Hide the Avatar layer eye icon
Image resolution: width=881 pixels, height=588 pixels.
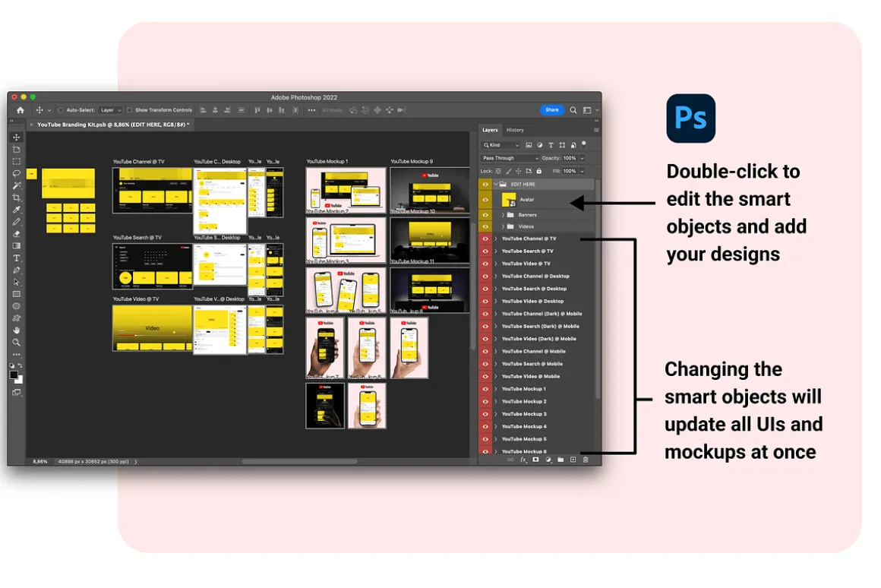pyautogui.click(x=485, y=200)
